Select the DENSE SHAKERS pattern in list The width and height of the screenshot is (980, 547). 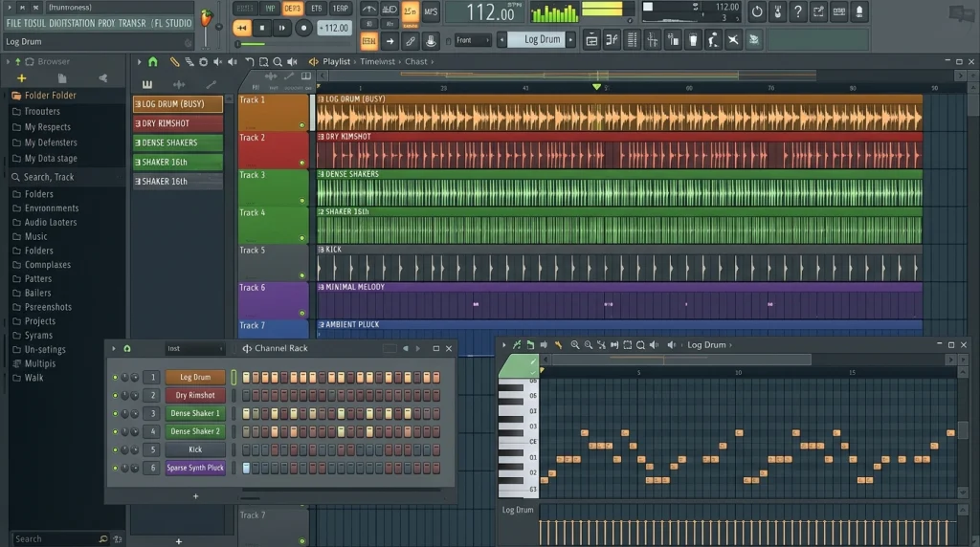pyautogui.click(x=177, y=143)
